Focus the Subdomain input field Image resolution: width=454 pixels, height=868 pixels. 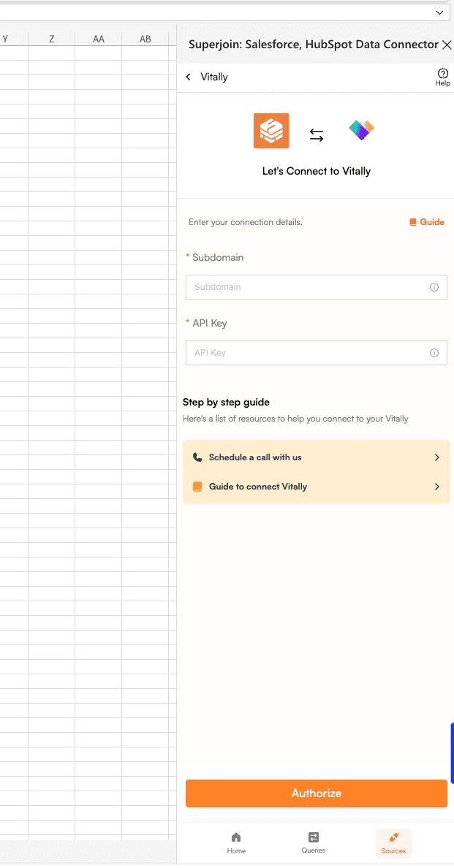(316, 286)
